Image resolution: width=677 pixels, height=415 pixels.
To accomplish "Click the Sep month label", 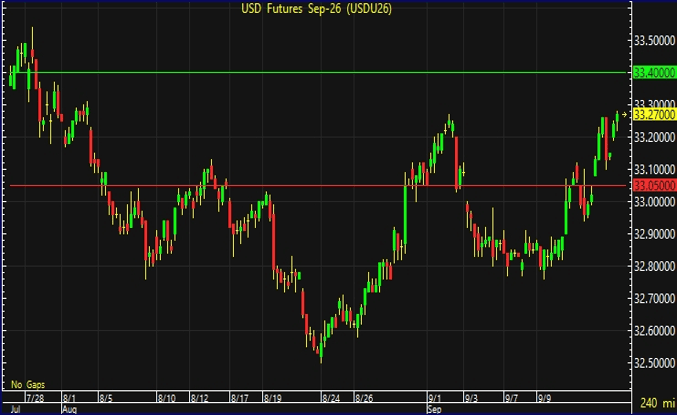I will point(434,409).
